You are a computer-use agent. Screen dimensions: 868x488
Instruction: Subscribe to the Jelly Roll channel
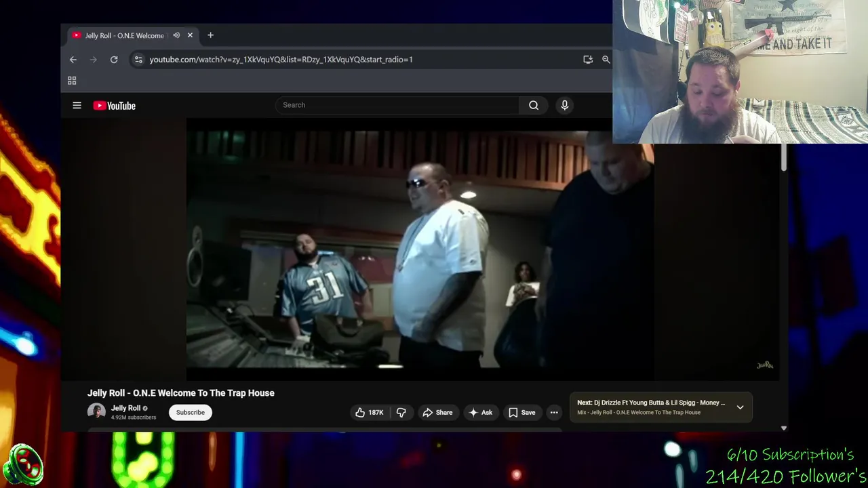tap(191, 412)
